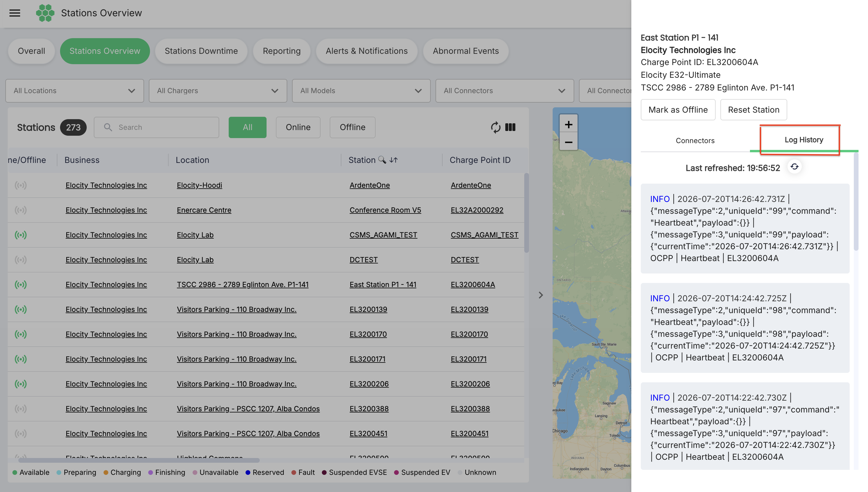Screen dimensions: 868x492
Task: Select the Stations Overview tab
Action: coord(105,51)
